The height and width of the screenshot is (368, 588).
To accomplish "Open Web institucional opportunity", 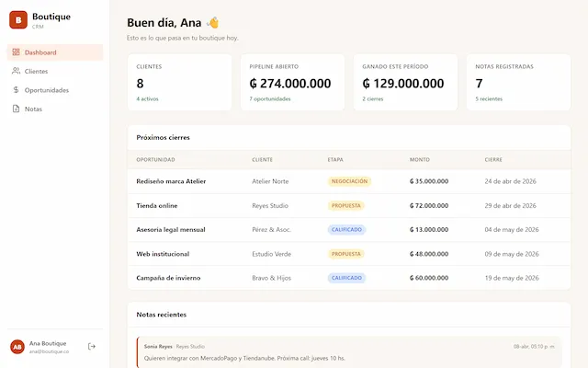I will pyautogui.click(x=163, y=254).
